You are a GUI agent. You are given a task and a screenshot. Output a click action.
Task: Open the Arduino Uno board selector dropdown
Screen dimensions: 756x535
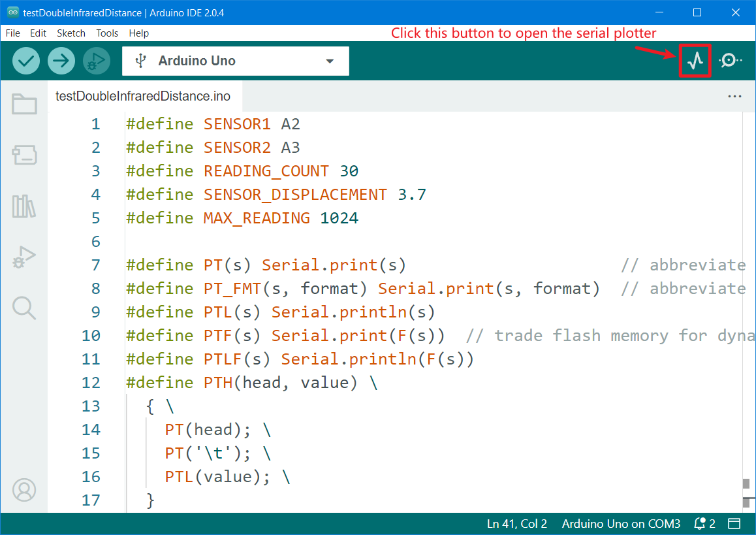coord(235,61)
